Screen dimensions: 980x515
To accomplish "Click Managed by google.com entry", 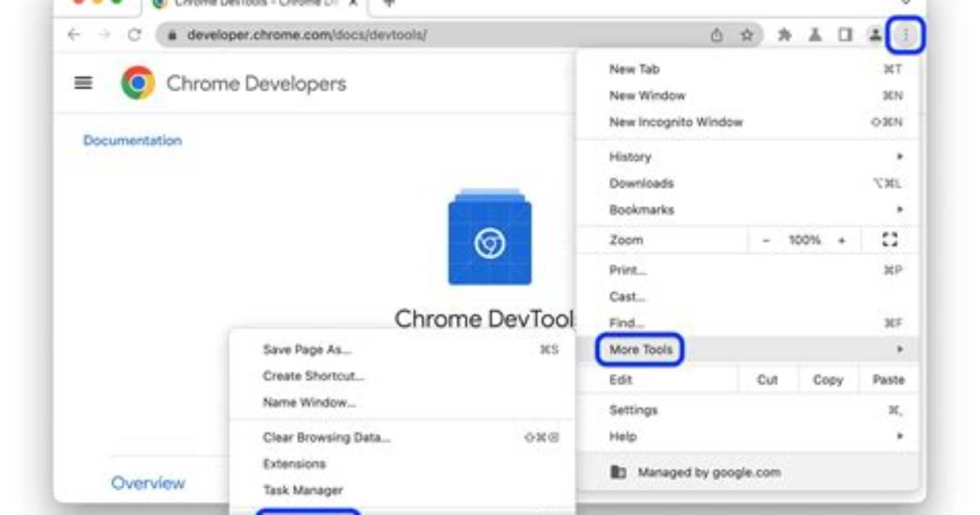I will [746, 472].
